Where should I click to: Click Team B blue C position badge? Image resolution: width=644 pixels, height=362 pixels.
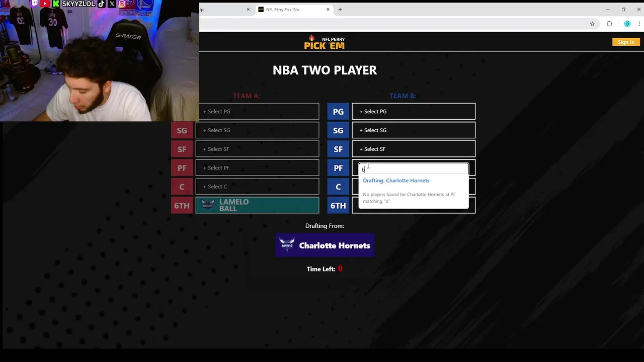(338, 187)
